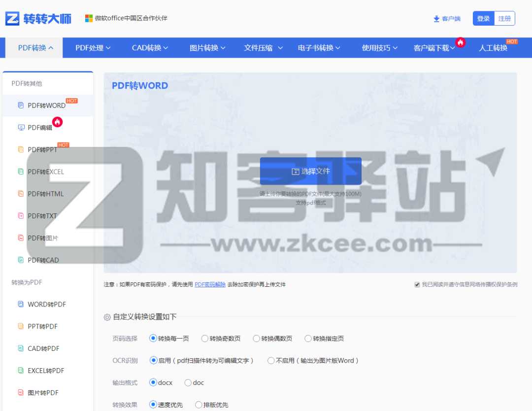The width and height of the screenshot is (532, 411).
Task: Expand the PDF处理 dropdown menu
Action: [x=93, y=48]
